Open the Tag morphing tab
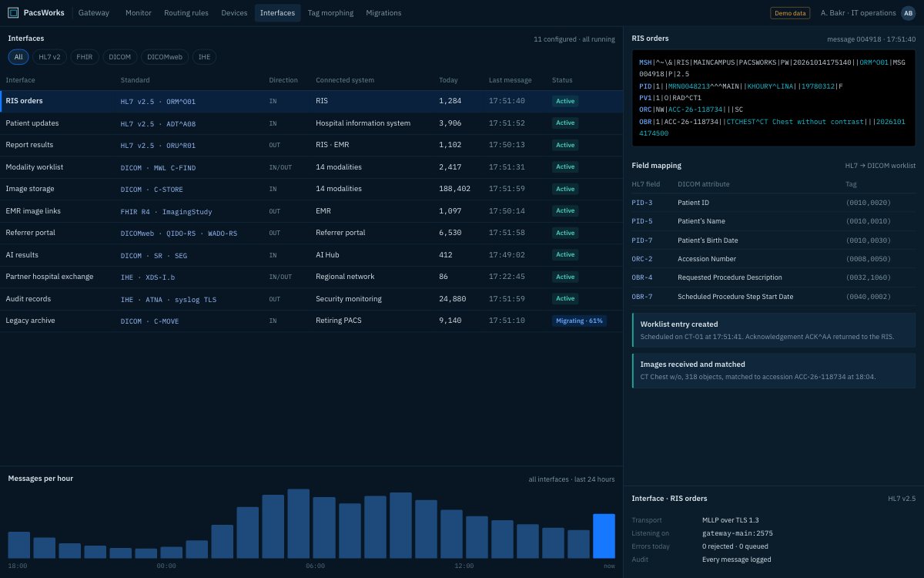The image size is (924, 578). pos(330,12)
